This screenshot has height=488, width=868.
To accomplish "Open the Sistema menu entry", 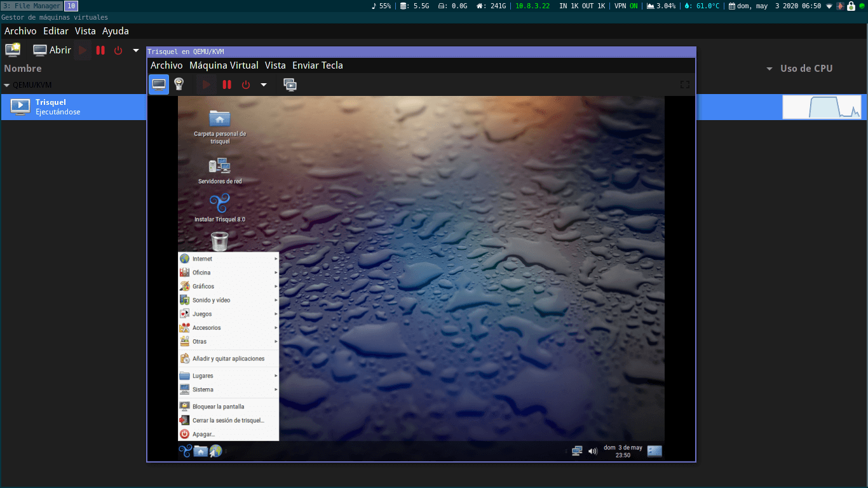I will pos(229,390).
